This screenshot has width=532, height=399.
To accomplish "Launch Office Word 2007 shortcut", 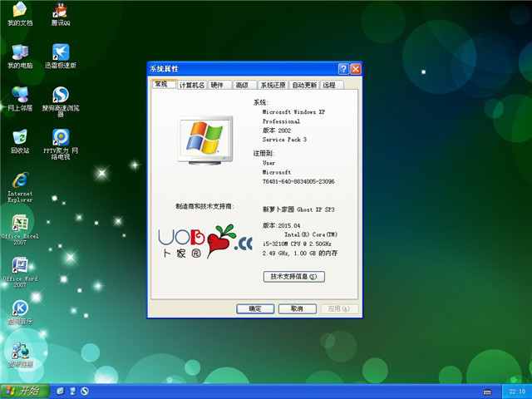I will [20, 273].
